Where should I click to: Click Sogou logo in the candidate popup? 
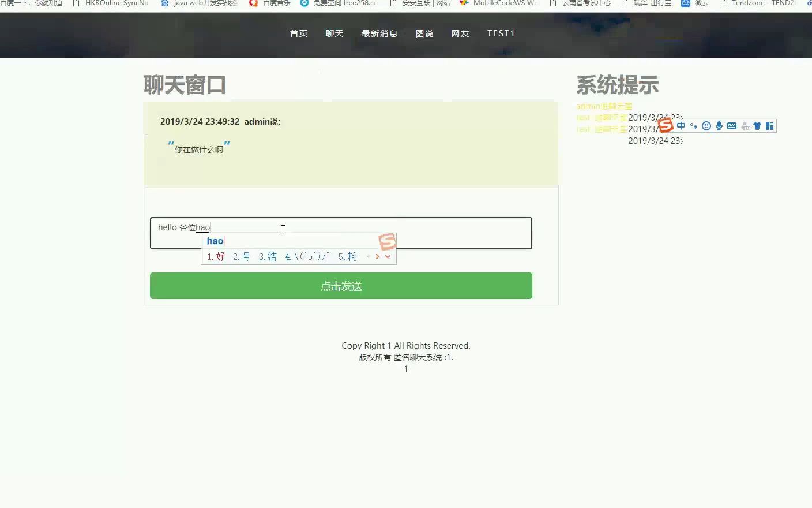[388, 241]
